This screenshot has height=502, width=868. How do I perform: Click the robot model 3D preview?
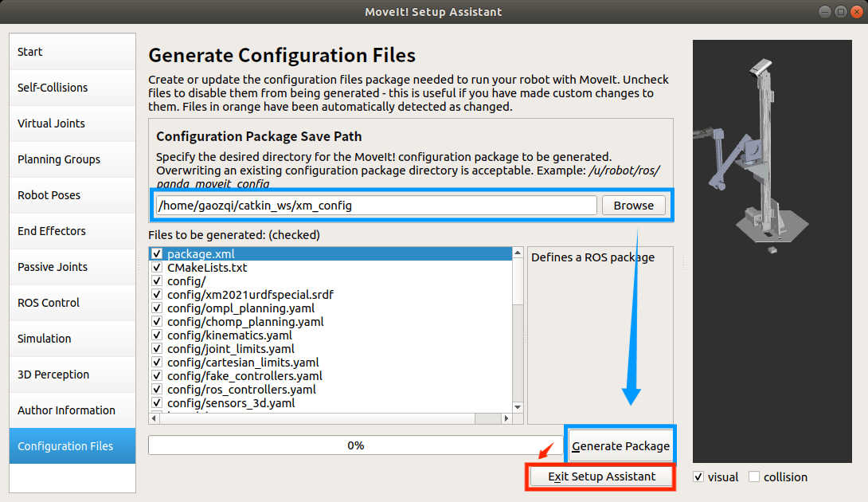(x=772, y=251)
